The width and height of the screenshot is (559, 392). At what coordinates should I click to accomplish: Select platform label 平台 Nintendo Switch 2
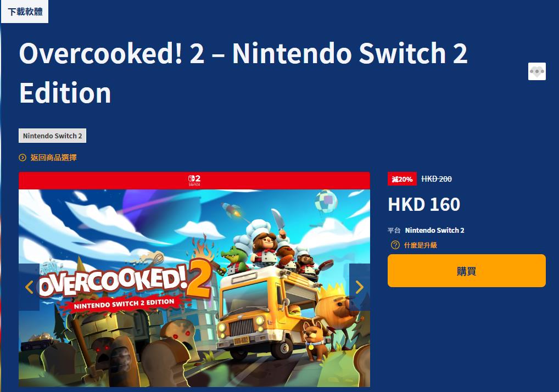pyautogui.click(x=426, y=230)
